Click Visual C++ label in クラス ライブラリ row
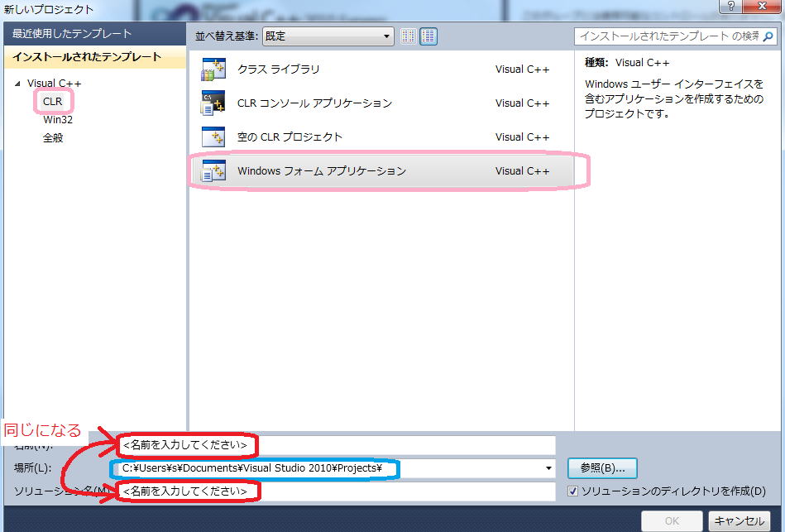 click(522, 69)
